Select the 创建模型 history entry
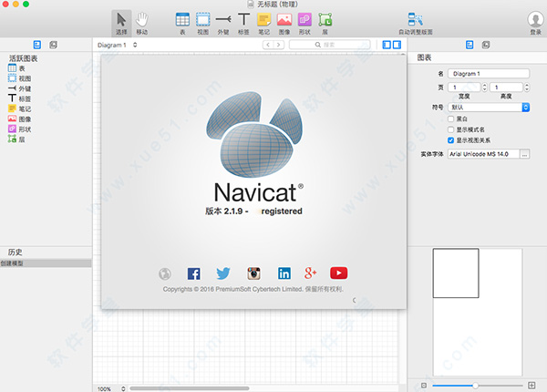Screen dimensions: 547x392 (46, 263)
